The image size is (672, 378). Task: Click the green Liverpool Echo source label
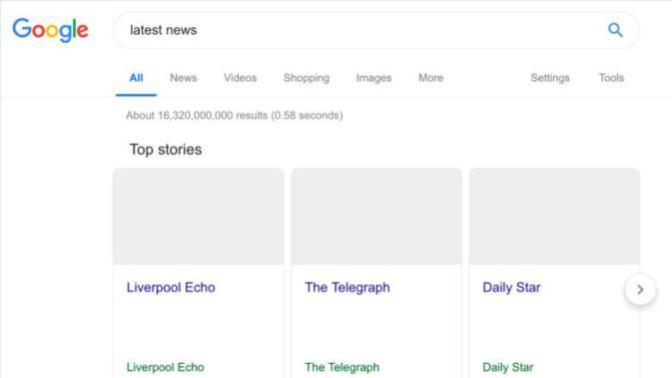165,367
